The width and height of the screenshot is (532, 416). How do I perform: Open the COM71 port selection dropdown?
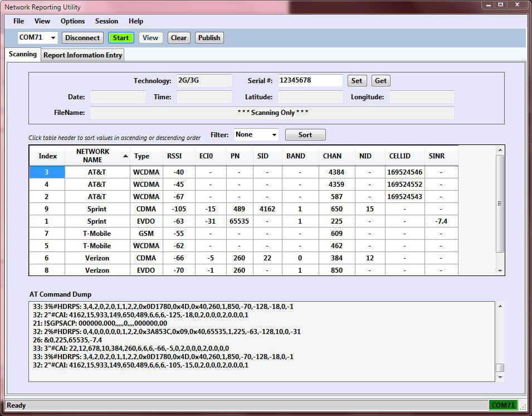(53, 37)
